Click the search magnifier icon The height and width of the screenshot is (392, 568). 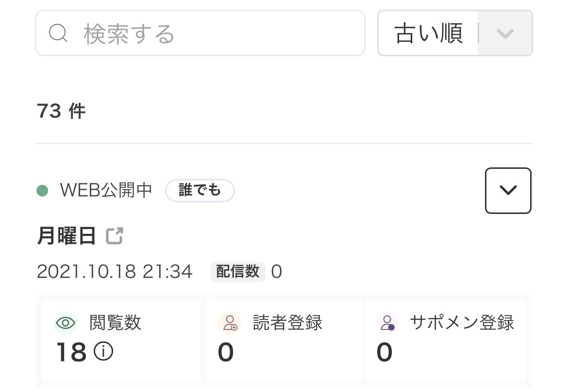tap(58, 33)
